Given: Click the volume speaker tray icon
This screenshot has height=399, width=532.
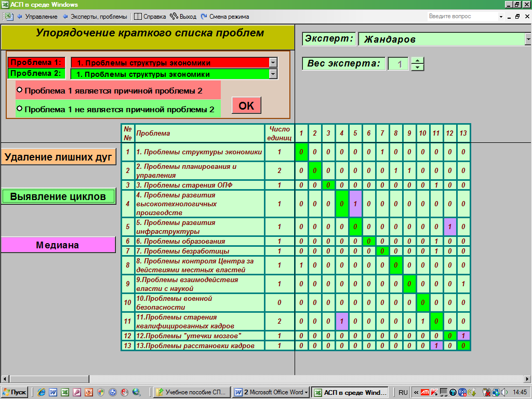Looking at the screenshot, I should click(504, 393).
